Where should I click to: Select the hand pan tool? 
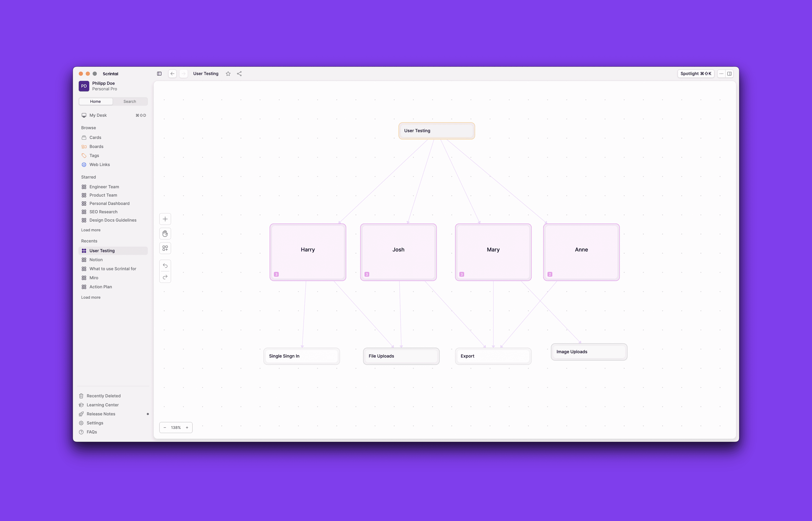click(x=165, y=234)
